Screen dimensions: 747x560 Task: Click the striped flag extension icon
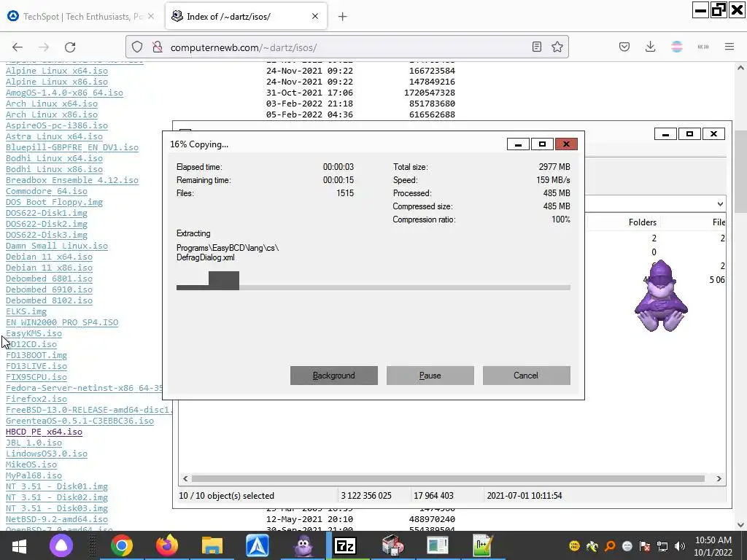click(x=676, y=47)
